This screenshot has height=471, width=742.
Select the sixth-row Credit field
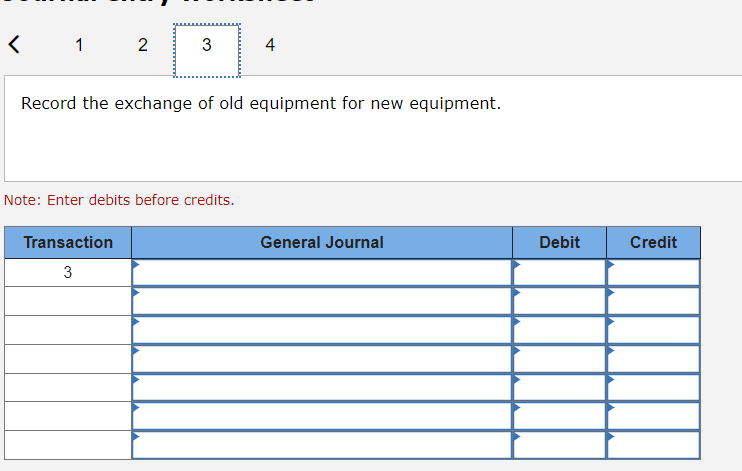coord(654,416)
